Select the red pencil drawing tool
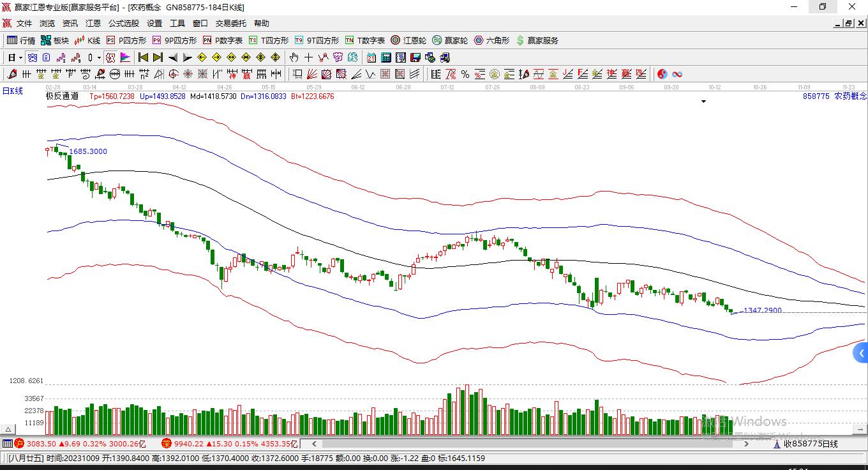Screen dimensions: 868x470 point(11,74)
